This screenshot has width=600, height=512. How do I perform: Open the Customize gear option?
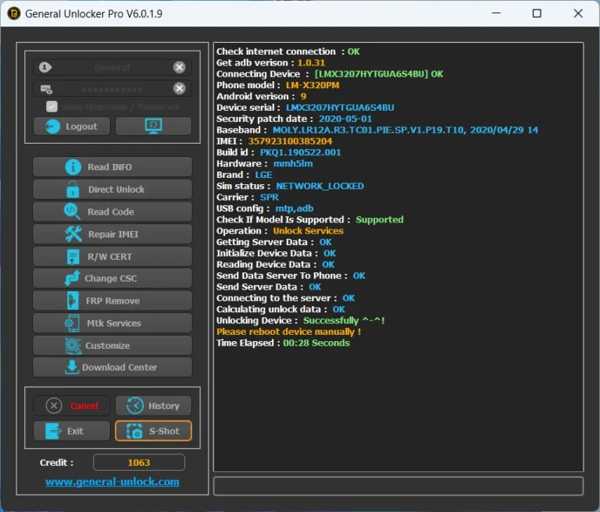click(112, 346)
